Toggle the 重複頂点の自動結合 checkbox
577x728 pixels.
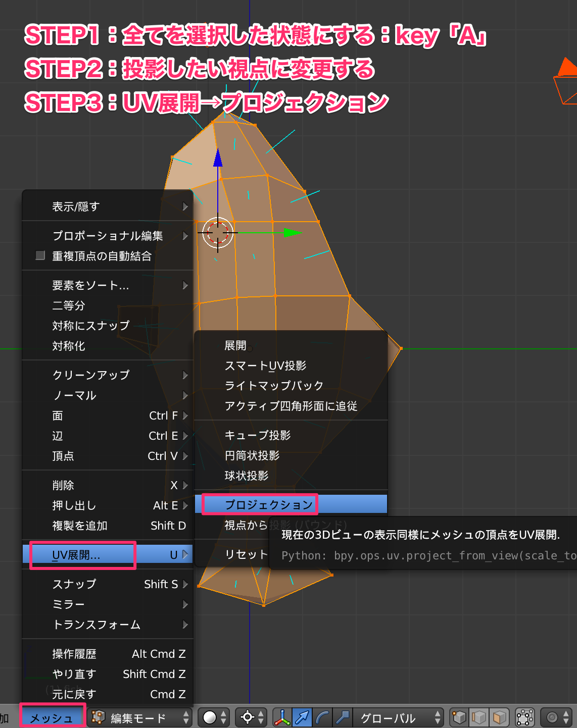point(40,255)
